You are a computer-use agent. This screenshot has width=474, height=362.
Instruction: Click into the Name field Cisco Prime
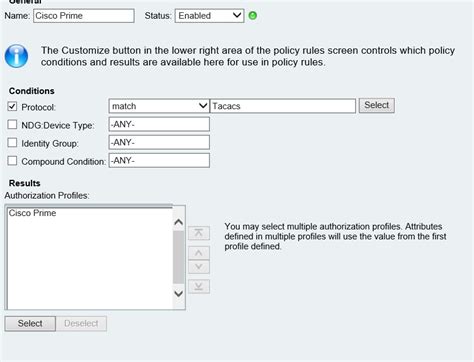click(84, 16)
